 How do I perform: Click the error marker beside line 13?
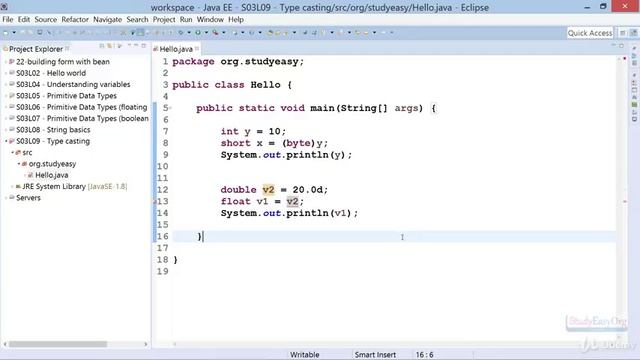tap(155, 201)
